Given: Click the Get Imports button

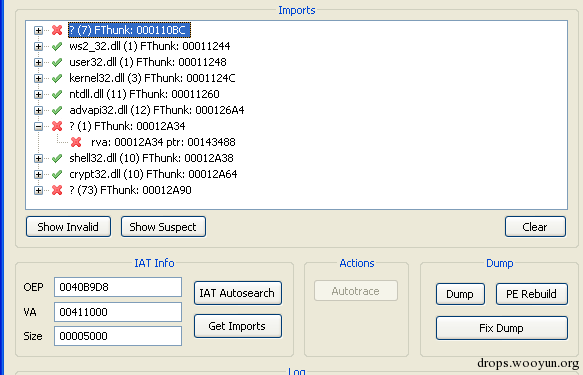Looking at the screenshot, I should pyautogui.click(x=238, y=326).
